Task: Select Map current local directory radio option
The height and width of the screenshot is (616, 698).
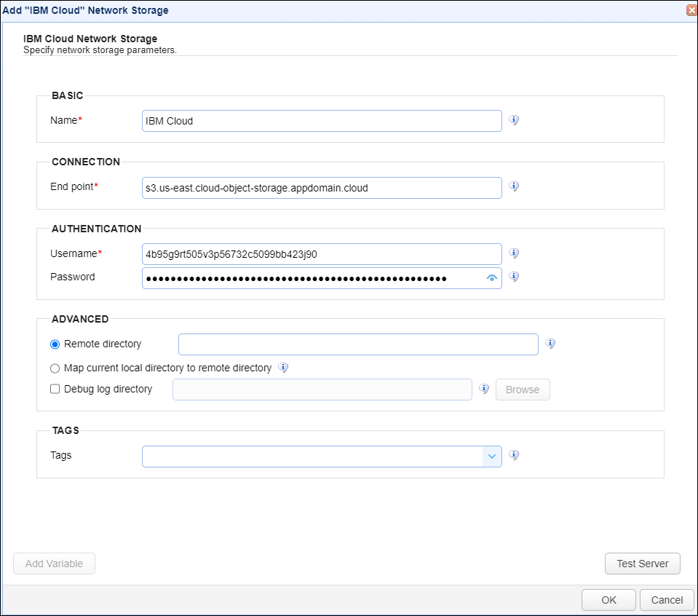Action: pos(55,368)
